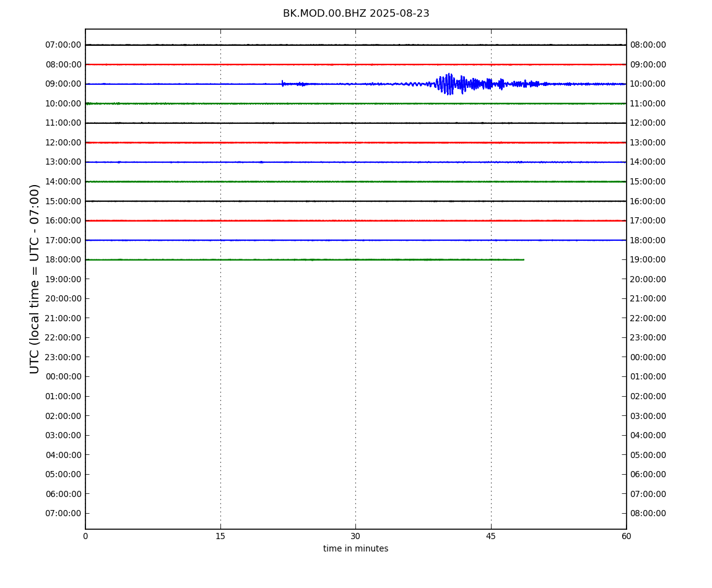Click the black 11:00:00 trace line
The image size is (712, 588).
coord(355,123)
